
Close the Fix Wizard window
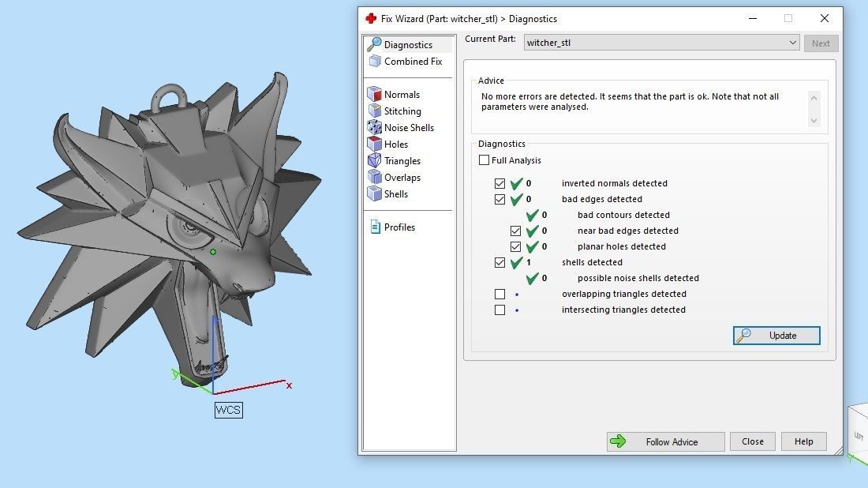coord(825,18)
